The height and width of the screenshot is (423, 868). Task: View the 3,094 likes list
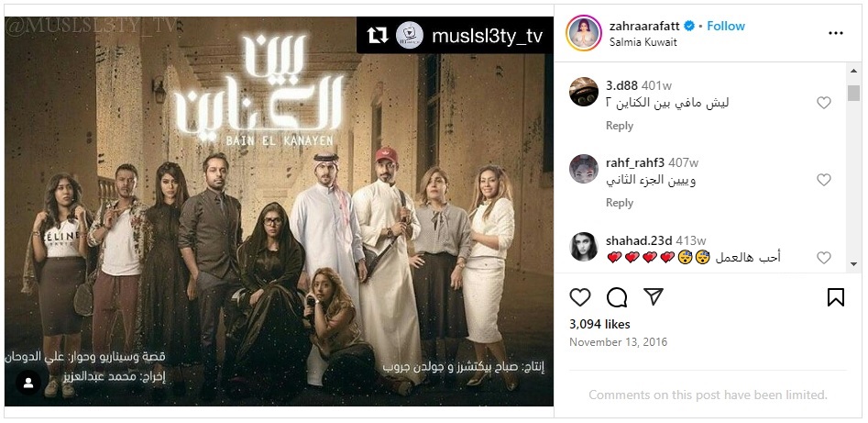tap(599, 324)
